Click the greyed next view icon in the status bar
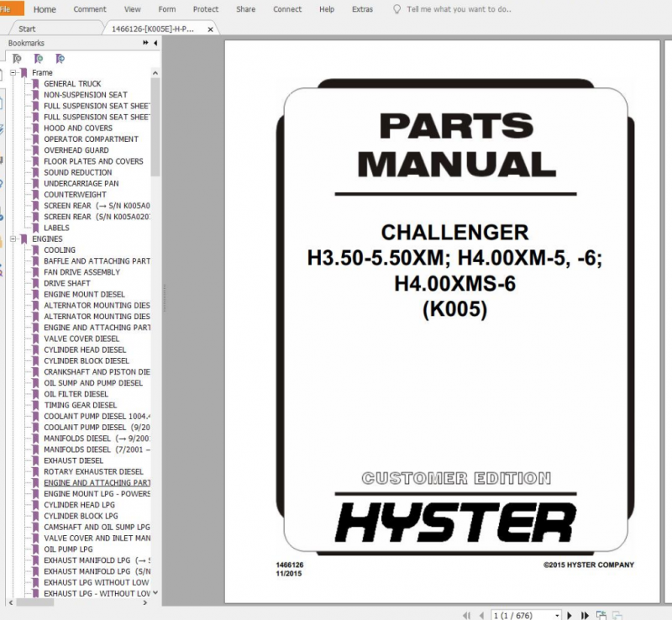The image size is (672, 620). tap(617, 615)
